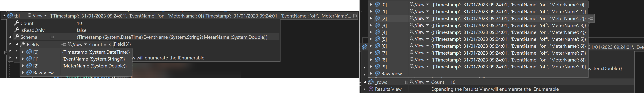Screen dimensions: 644x93
Task: Select the Schema value starting with Timestamp (System.DateTime)
Action: [x=172, y=37]
